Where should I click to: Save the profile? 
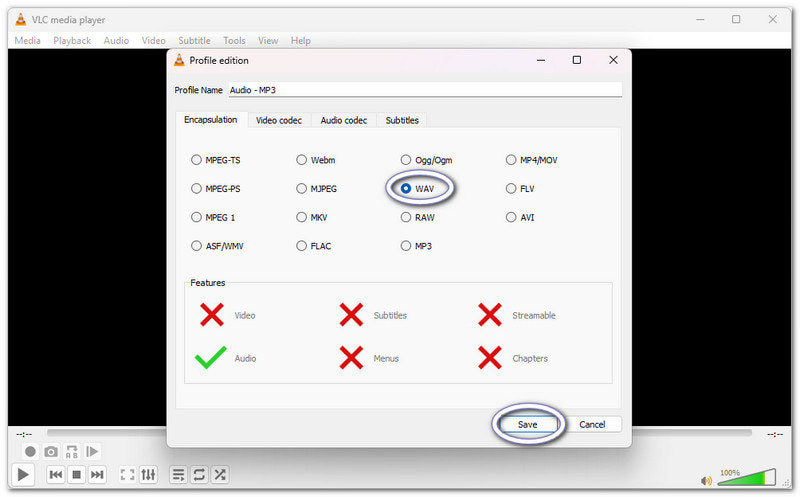pos(528,424)
